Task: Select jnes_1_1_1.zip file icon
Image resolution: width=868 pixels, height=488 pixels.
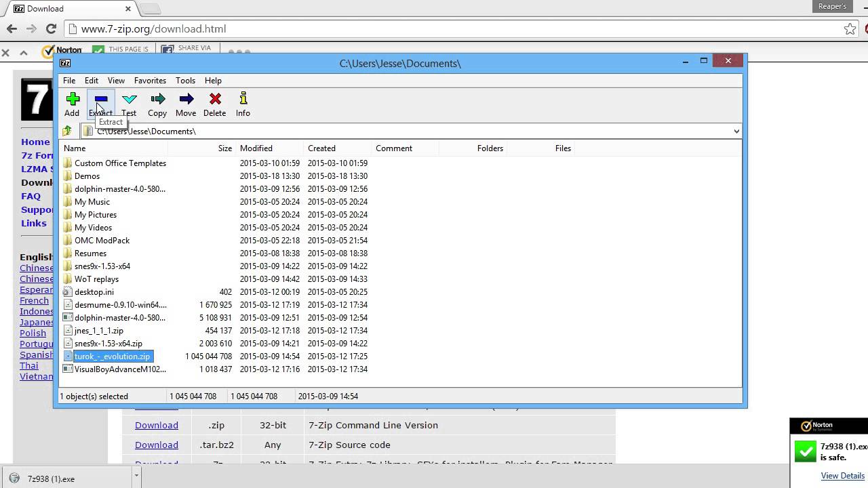Action: (67, 331)
